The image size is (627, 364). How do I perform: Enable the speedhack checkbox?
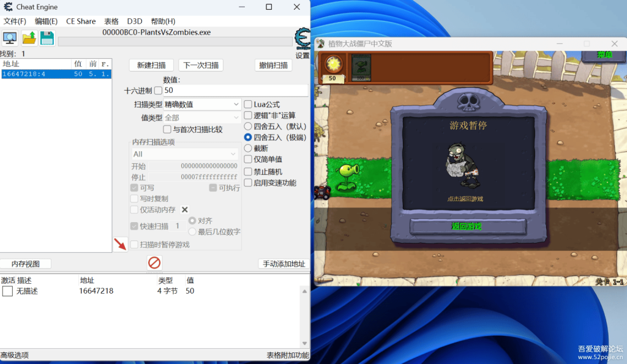tap(248, 182)
